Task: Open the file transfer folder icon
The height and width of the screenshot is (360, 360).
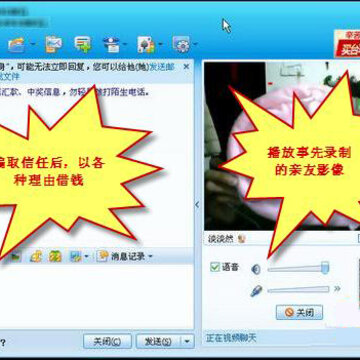Action: (x=16, y=44)
